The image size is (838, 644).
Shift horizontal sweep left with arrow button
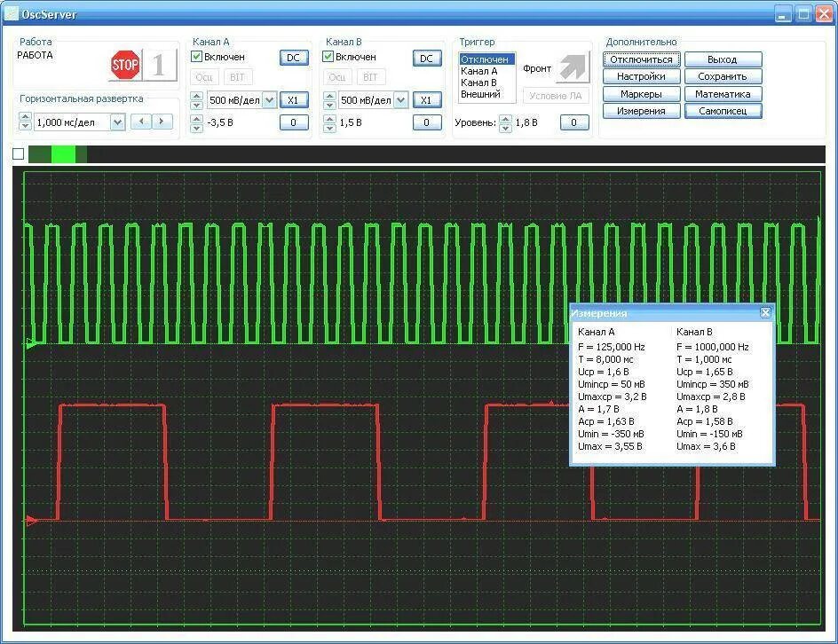point(141,122)
